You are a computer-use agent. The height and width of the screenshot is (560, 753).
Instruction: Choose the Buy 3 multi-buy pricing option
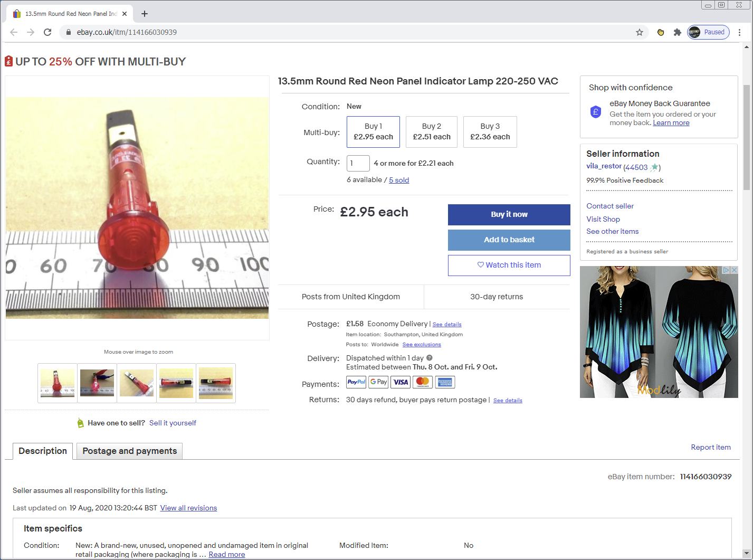coord(490,132)
